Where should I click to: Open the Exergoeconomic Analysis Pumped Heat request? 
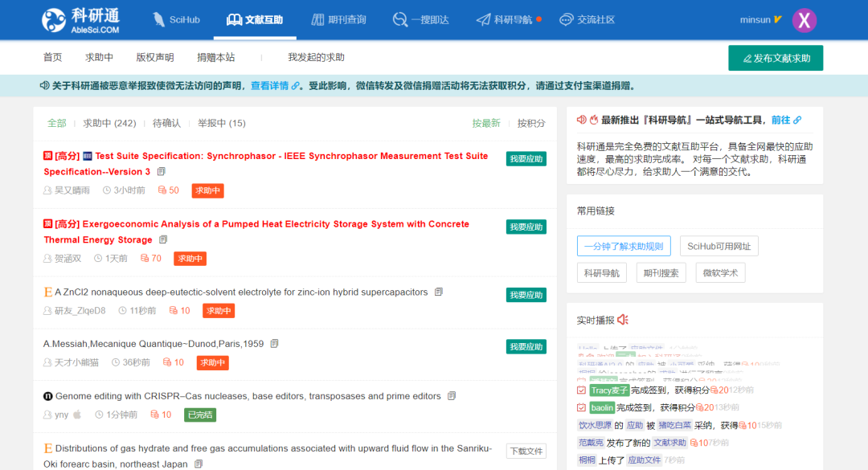tap(256, 232)
